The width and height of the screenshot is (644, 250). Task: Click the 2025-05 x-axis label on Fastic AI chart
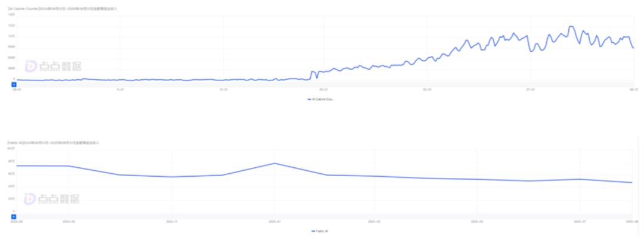[477, 221]
